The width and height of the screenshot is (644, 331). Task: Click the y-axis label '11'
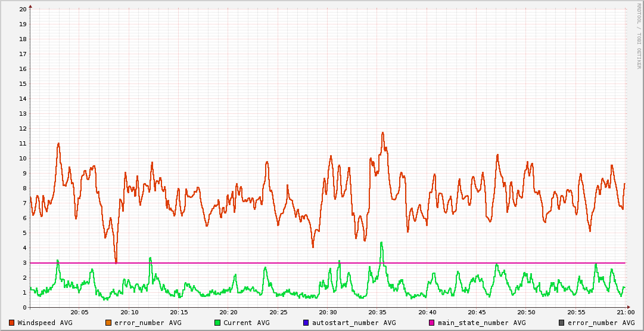(23, 144)
